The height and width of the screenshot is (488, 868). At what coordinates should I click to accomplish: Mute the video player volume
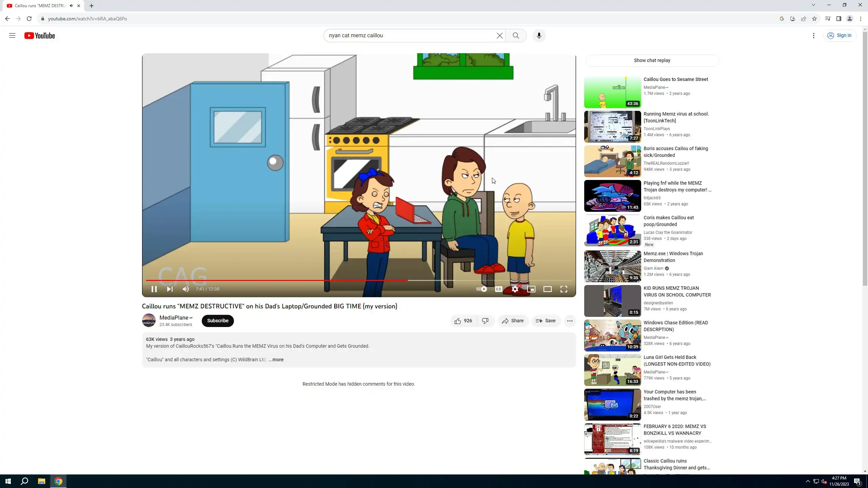(x=185, y=289)
